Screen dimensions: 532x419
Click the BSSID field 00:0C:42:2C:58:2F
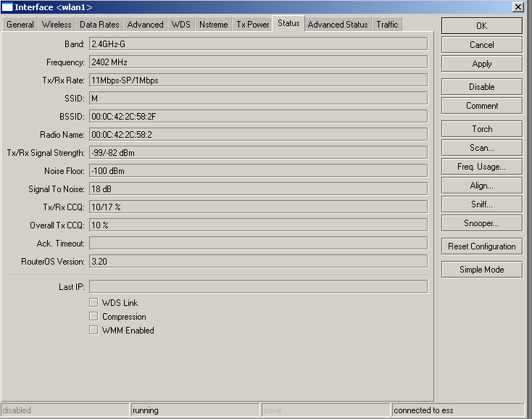pos(258,117)
